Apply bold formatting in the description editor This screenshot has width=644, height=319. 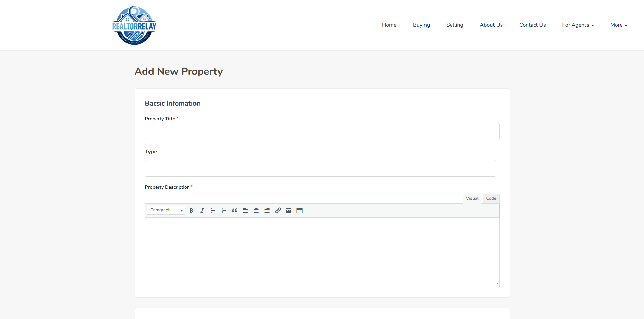[x=191, y=210]
